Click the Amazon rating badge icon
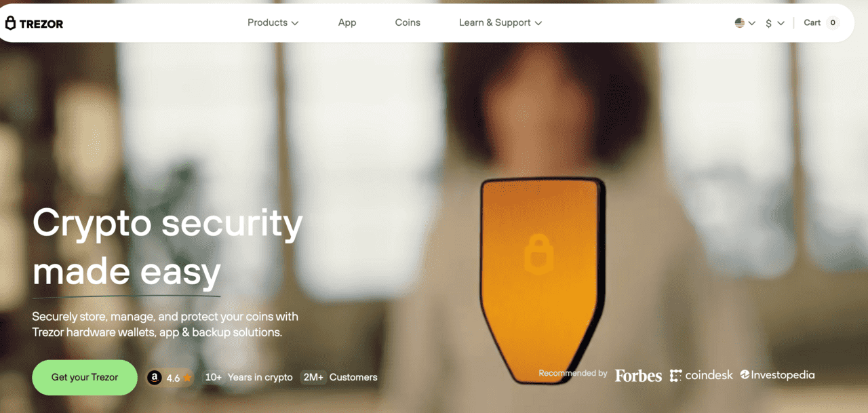The width and height of the screenshot is (868, 413). [x=155, y=378]
